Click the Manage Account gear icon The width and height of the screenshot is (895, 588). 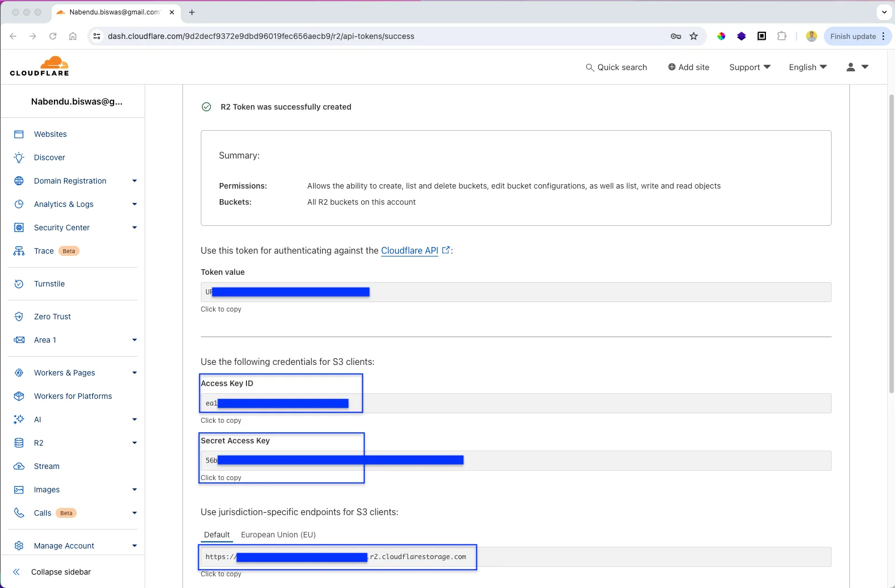pyautogui.click(x=19, y=546)
